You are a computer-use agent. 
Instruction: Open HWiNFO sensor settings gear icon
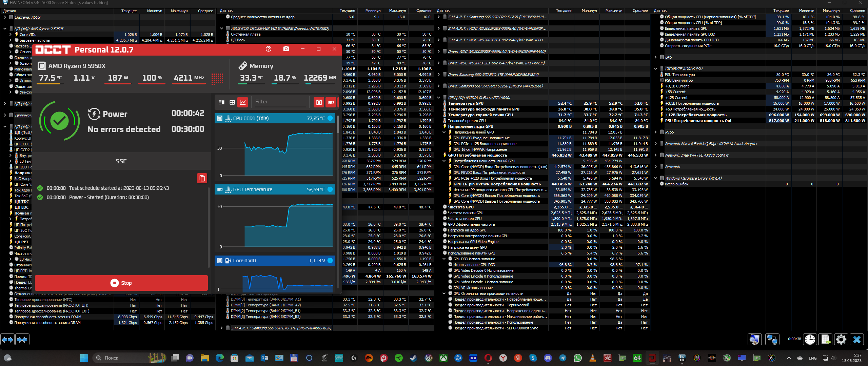841,339
